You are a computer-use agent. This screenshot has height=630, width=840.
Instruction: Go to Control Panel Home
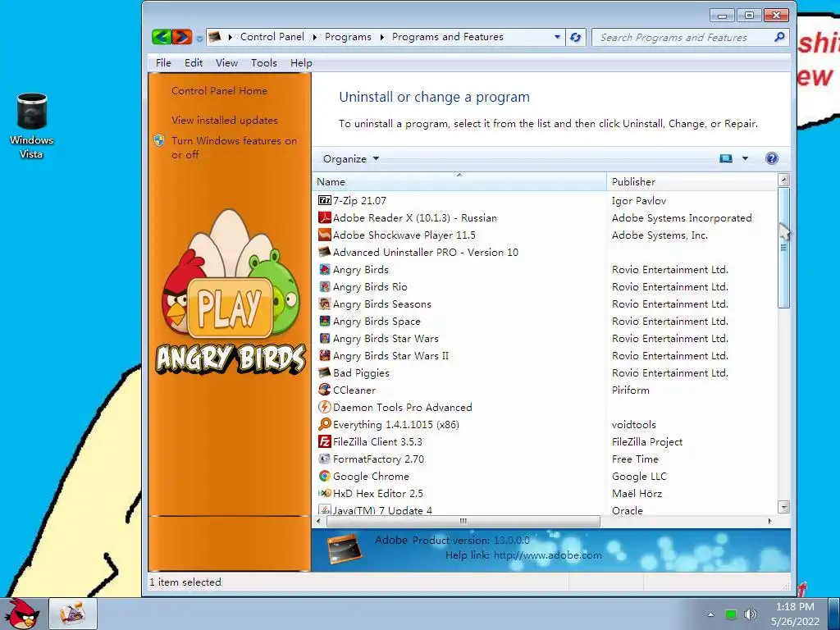219,90
